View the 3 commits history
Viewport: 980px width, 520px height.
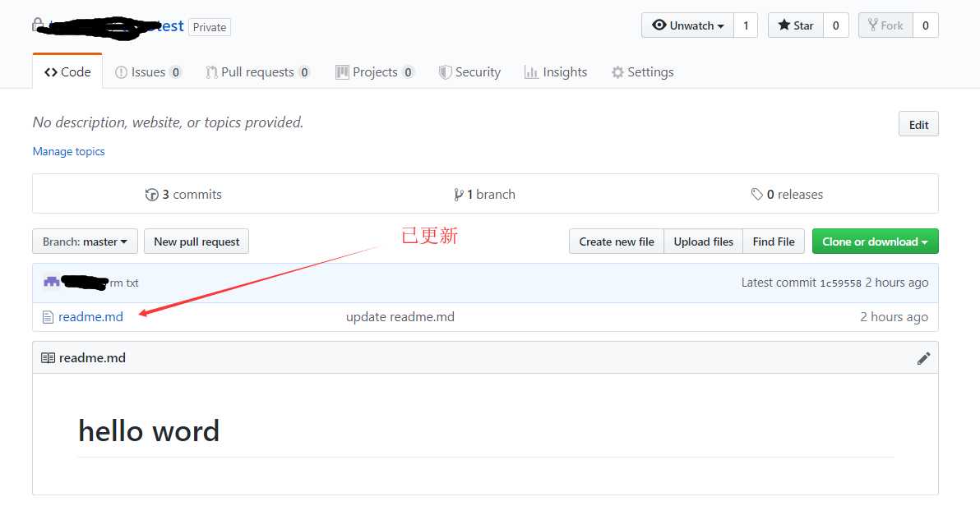183,194
